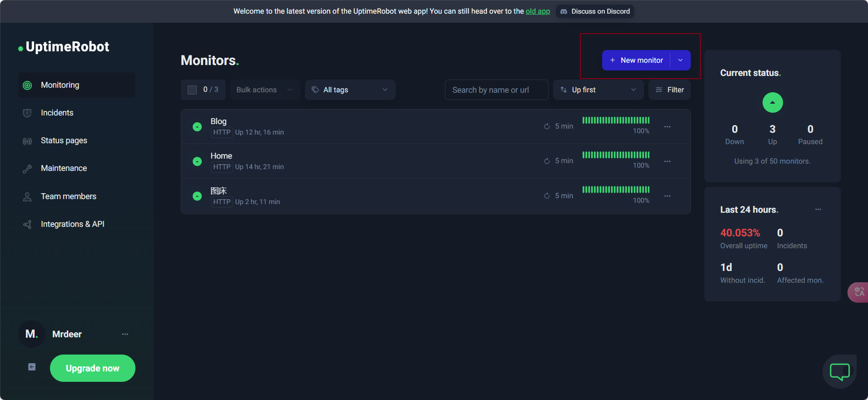Open Status pages in sidebar
868x400 pixels.
pos(64,140)
